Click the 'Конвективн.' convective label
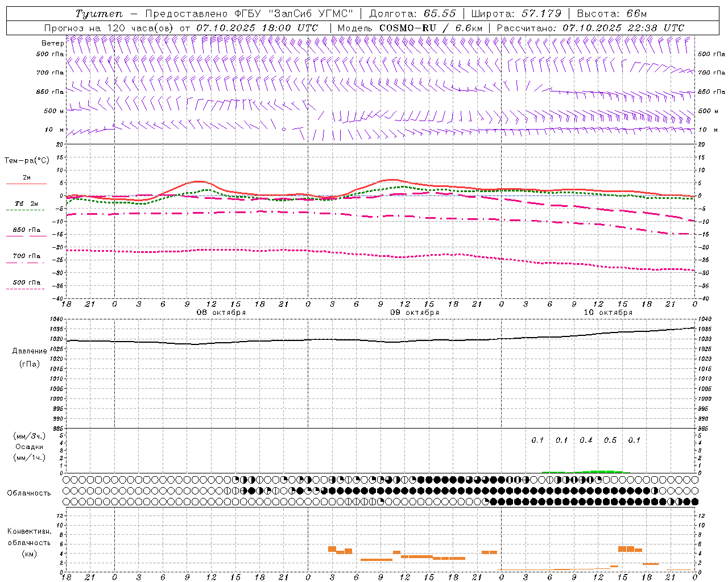This screenshot has width=728, height=582. pyautogui.click(x=30, y=531)
